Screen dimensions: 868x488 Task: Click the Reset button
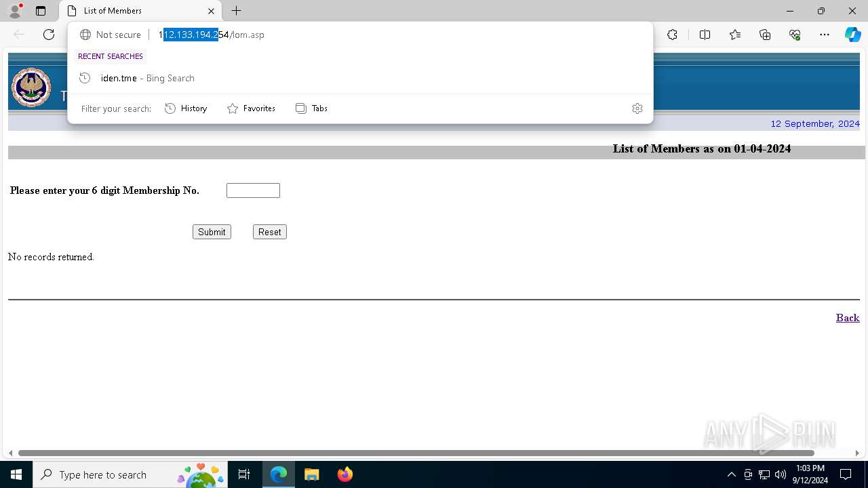point(270,232)
